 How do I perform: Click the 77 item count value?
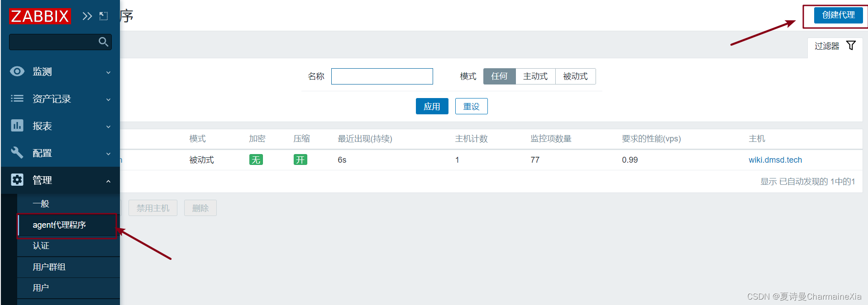[x=535, y=160]
